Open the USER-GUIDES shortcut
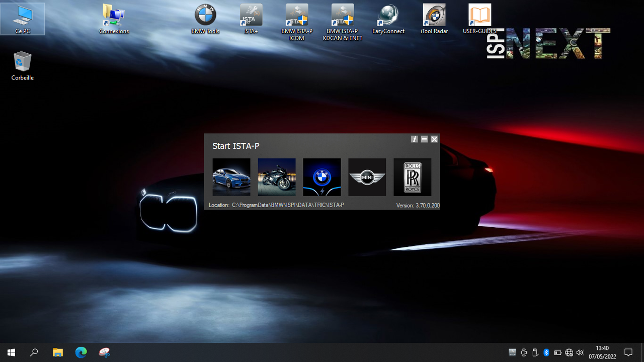 coord(480,19)
